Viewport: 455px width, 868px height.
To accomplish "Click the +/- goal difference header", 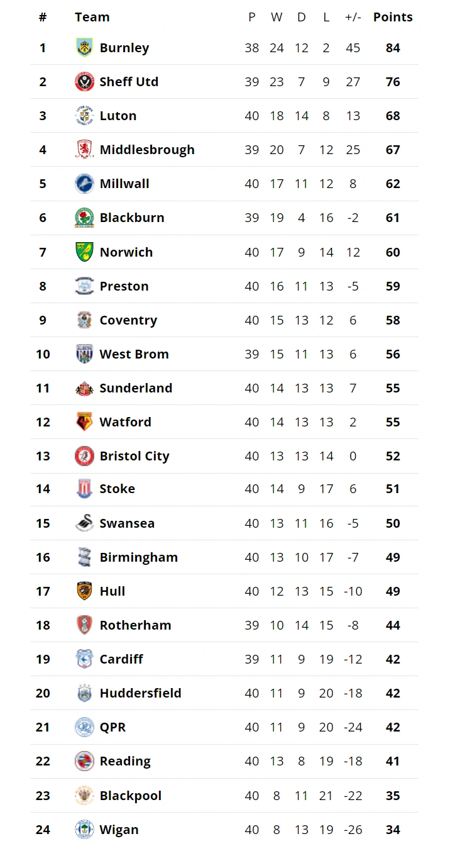I will click(353, 17).
